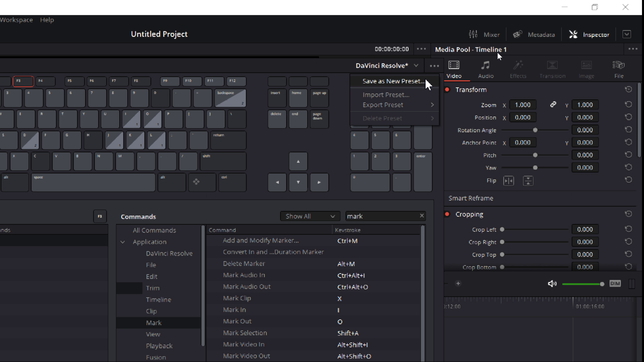The width and height of the screenshot is (644, 362).
Task: Open viewer options dots beside timecode
Action: (x=421, y=49)
